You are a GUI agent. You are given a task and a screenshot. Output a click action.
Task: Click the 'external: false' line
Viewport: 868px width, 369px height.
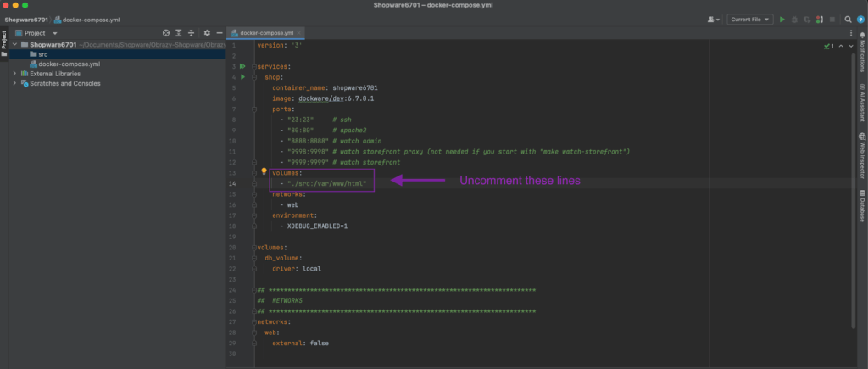point(301,344)
